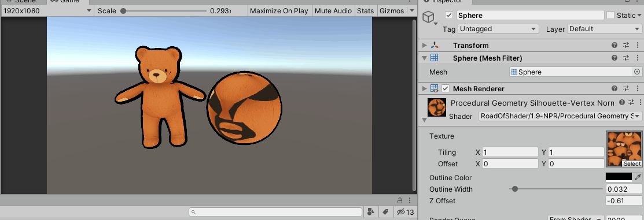
Task: Click search-by-type filter icon in Project panel
Action: [x=371, y=212]
